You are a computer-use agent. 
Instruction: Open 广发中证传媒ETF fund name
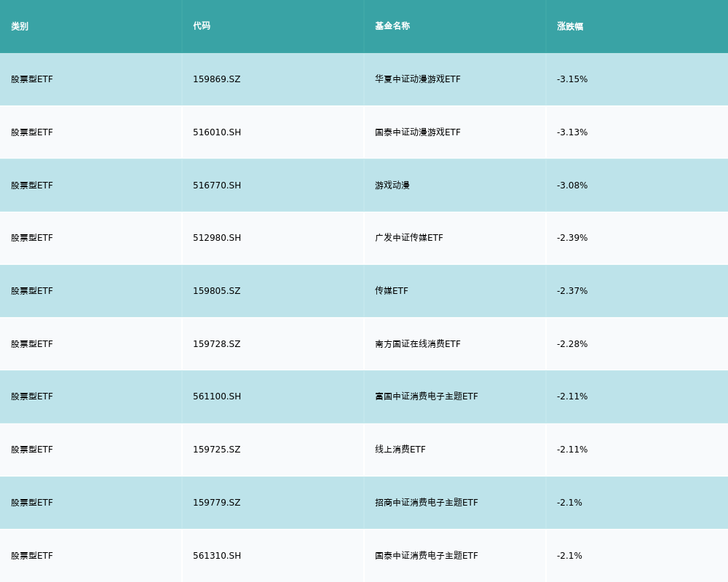click(x=408, y=238)
